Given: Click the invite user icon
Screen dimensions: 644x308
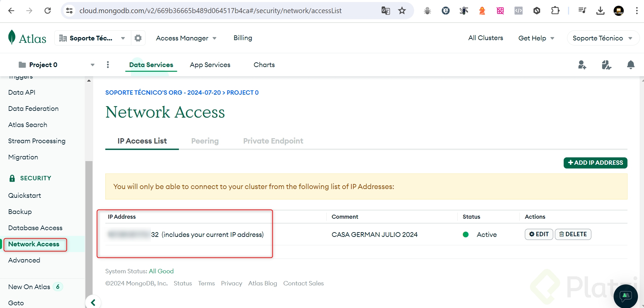Looking at the screenshot, I should click(582, 65).
